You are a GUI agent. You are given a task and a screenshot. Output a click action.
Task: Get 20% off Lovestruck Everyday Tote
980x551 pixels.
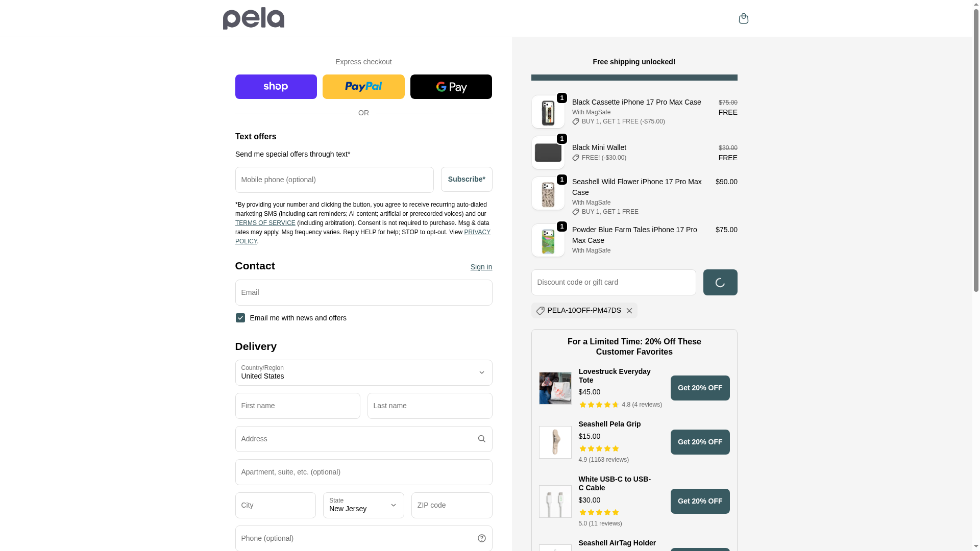pyautogui.click(x=700, y=388)
